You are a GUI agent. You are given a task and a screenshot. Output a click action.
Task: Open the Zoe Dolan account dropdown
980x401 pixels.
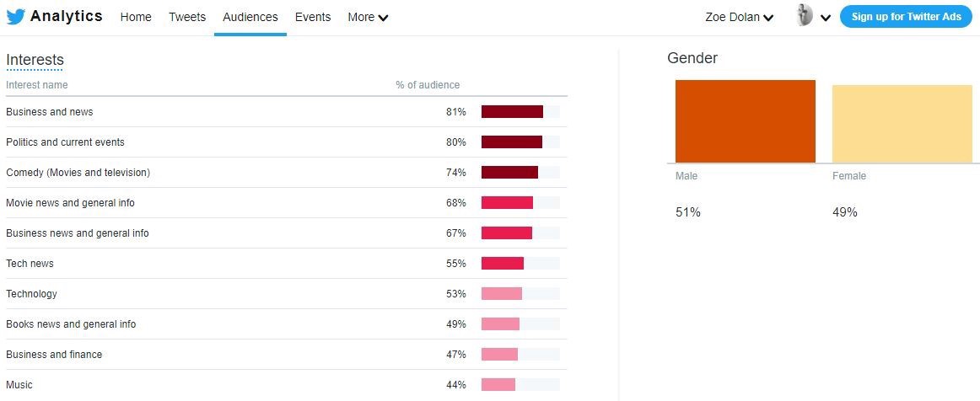coord(739,17)
